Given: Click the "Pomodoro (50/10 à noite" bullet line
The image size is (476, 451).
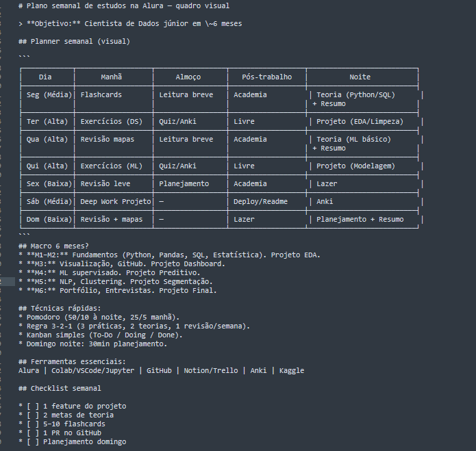Looking at the screenshot, I should 99,318.
